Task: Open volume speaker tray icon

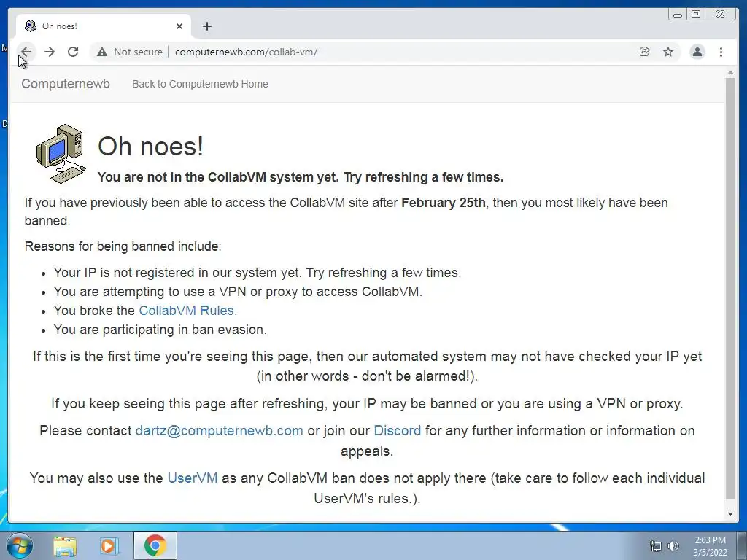Action: pos(673,546)
